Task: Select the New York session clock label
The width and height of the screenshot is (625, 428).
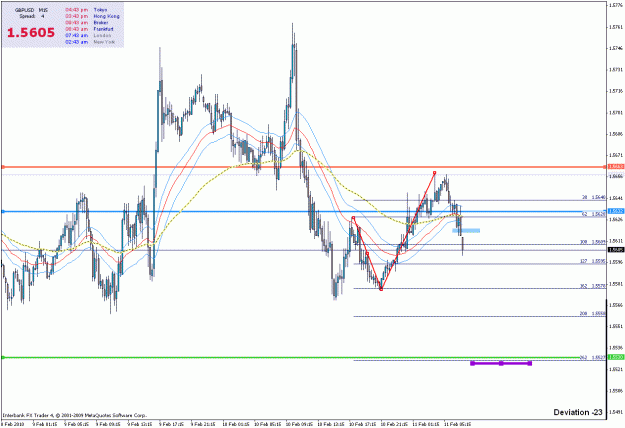Action: (104, 42)
